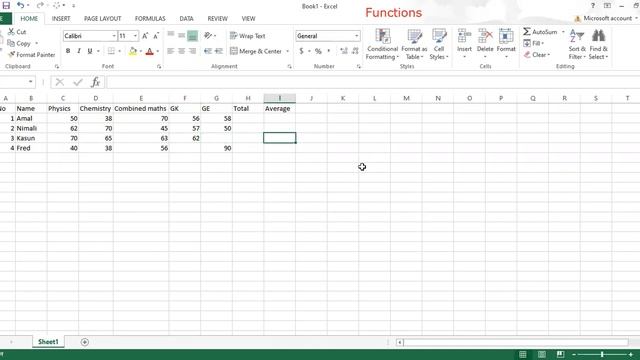
Task: Decrease font size
Action: pyautogui.click(x=156, y=36)
